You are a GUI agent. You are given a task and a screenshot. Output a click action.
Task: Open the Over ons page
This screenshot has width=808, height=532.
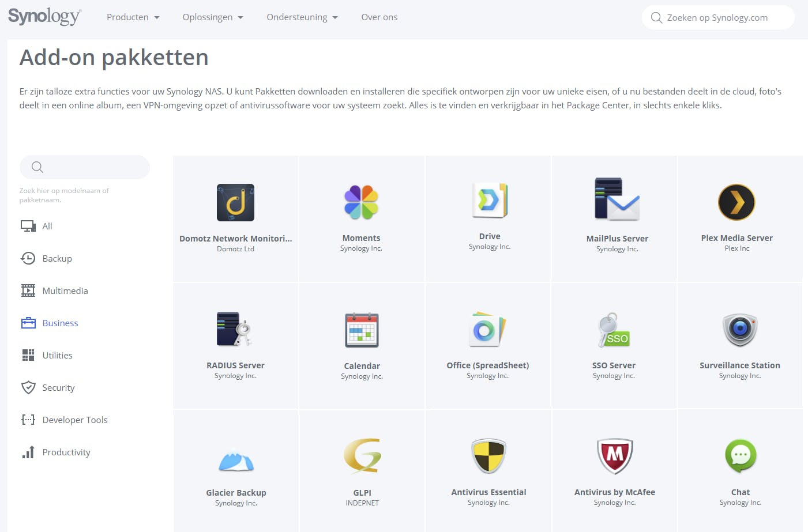(x=379, y=17)
